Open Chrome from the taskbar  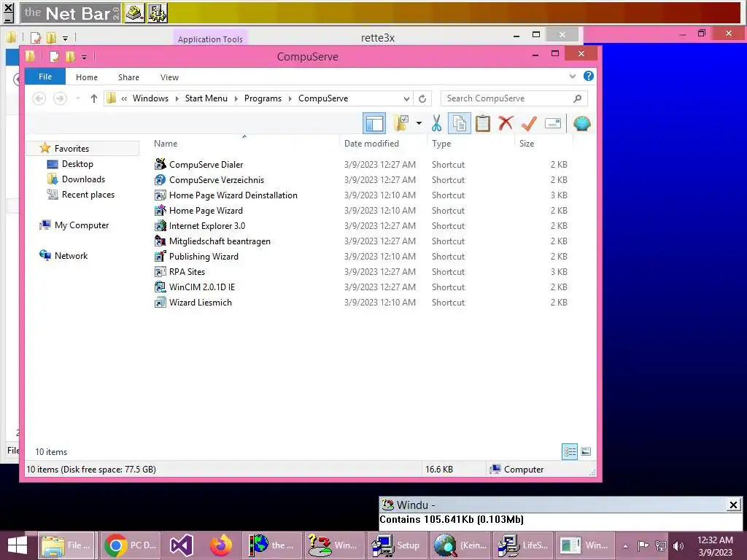[x=130, y=545]
